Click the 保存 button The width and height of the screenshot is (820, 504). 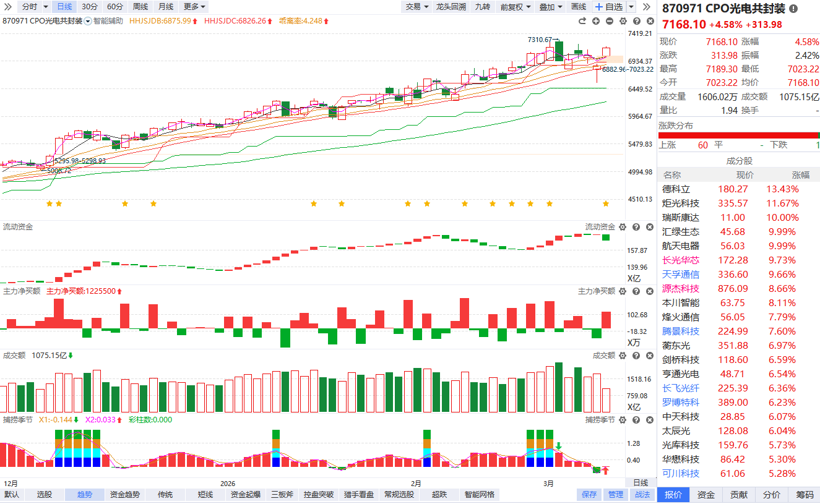(589, 495)
